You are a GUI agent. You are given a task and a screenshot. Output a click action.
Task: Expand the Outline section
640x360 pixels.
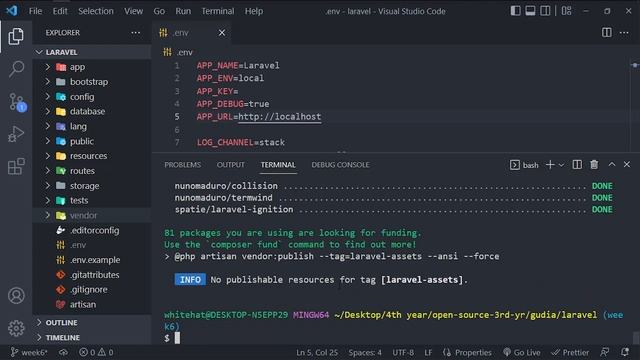(x=92, y=322)
